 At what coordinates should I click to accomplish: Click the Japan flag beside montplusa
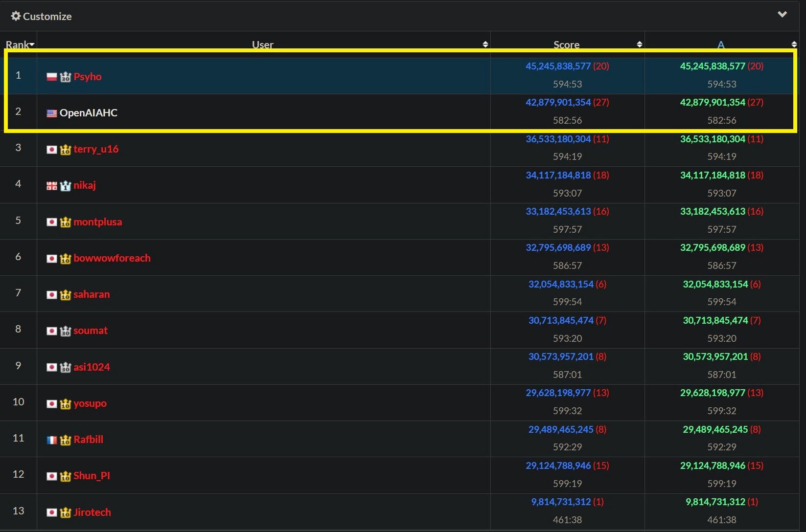pos(52,222)
